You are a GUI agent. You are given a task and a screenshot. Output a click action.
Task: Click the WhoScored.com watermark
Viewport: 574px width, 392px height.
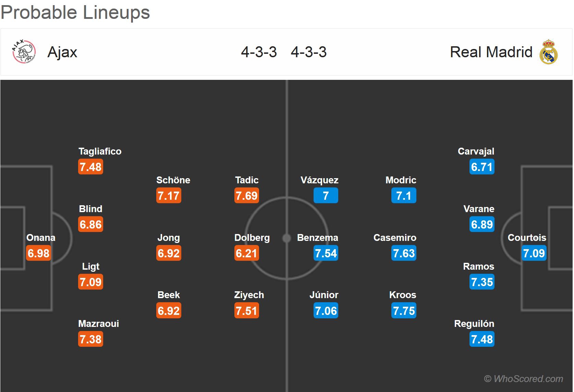point(523,379)
